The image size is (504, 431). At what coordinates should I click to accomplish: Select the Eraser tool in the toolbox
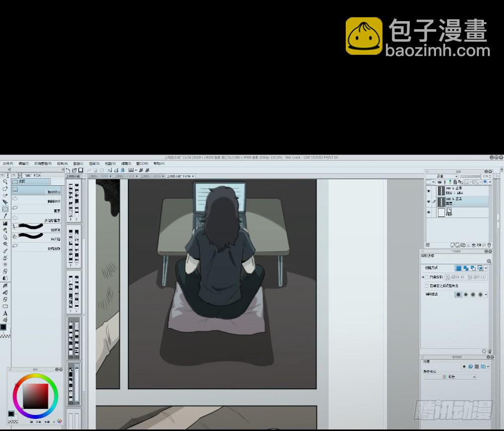tap(5, 237)
